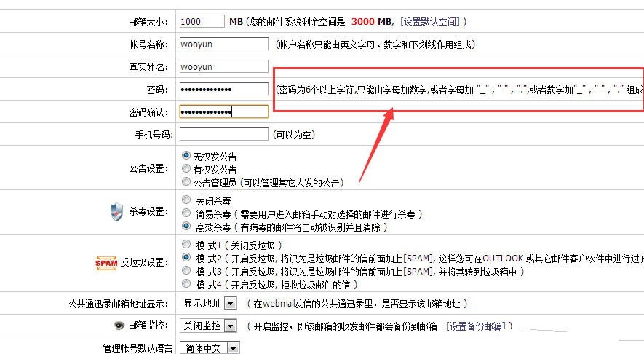Select 无权发公告 radio option
Image resolution: width=644 pixels, height=354 pixels.
coord(186,156)
